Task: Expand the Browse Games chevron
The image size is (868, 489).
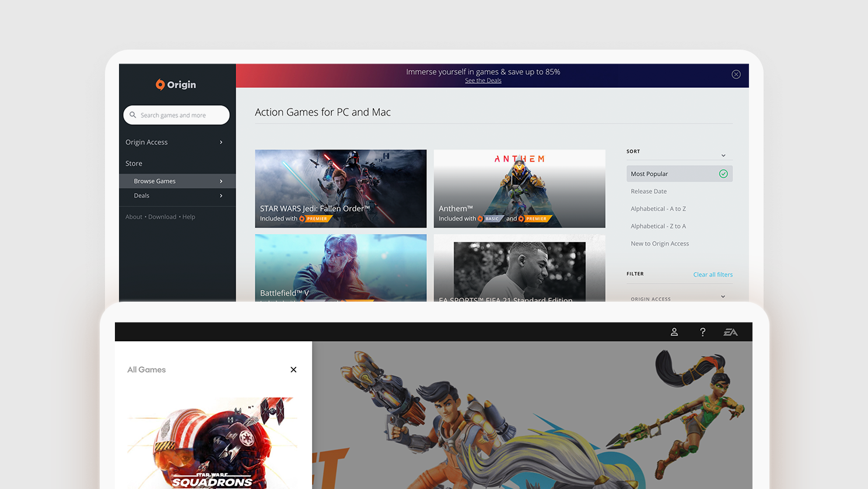Action: (221, 181)
